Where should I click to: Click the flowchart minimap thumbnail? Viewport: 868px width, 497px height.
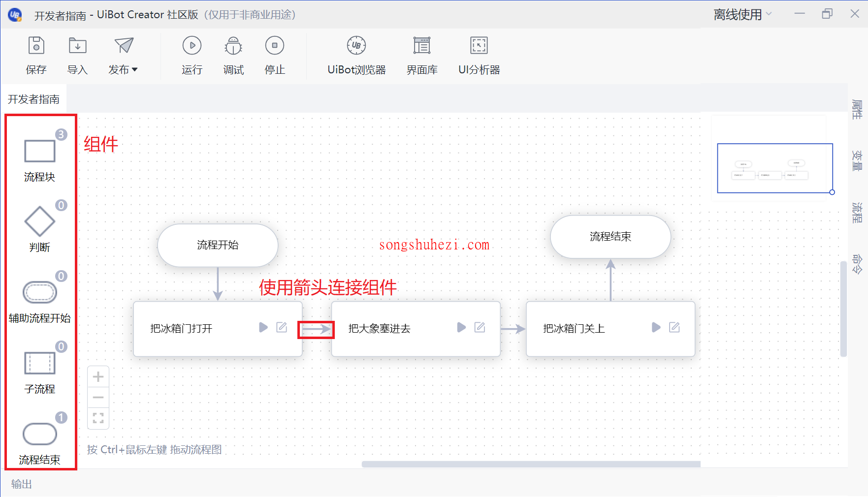click(775, 168)
